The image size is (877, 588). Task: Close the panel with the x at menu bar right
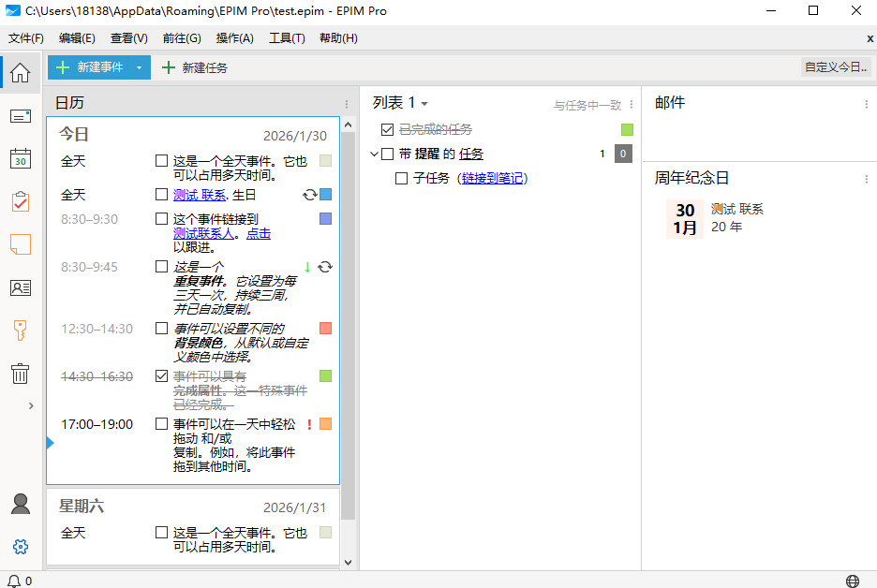point(870,38)
